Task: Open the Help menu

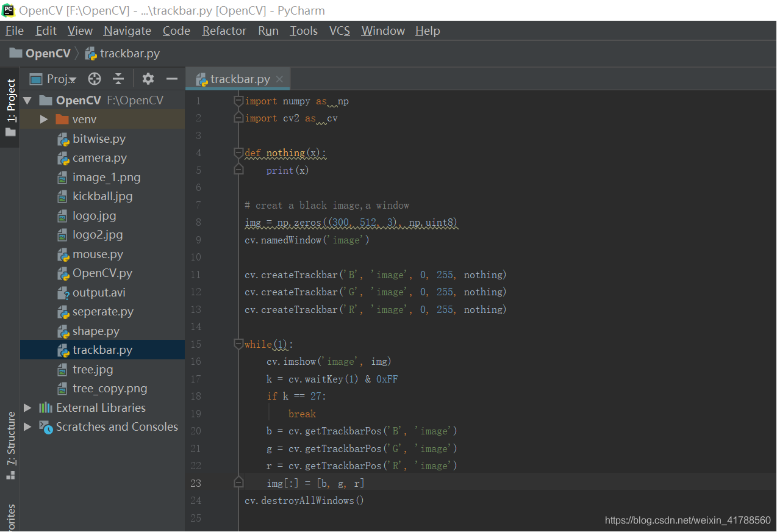Action: [428, 31]
